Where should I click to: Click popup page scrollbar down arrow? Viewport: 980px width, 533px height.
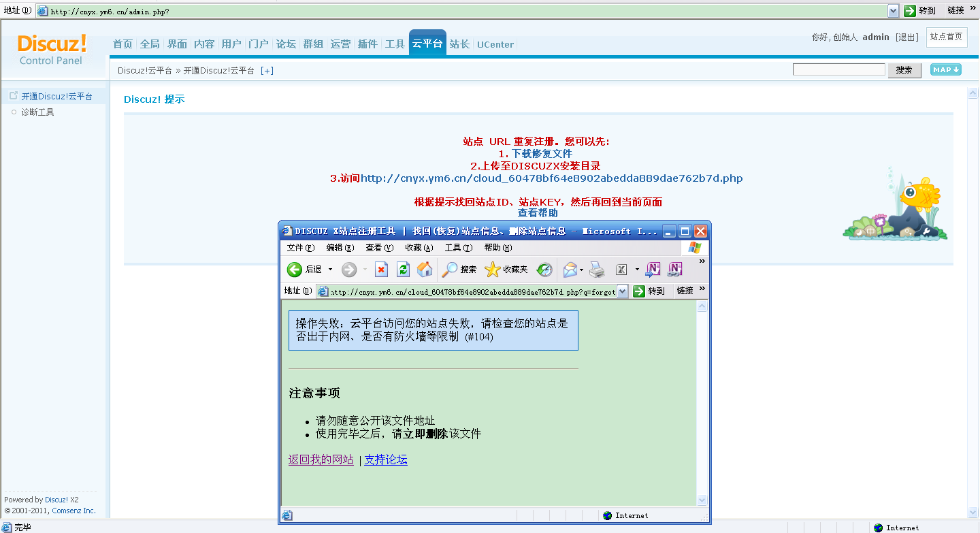tap(702, 500)
